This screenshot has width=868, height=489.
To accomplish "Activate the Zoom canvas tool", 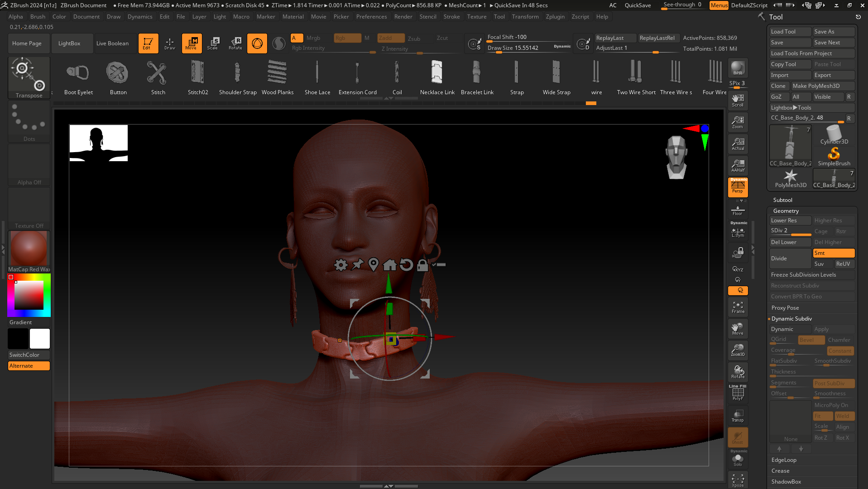I will [738, 122].
